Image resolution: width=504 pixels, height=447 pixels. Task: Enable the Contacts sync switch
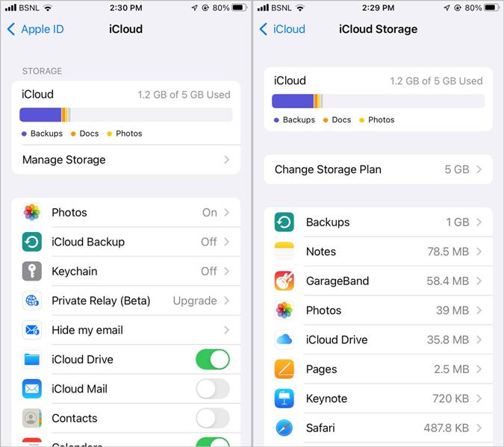pos(213,418)
